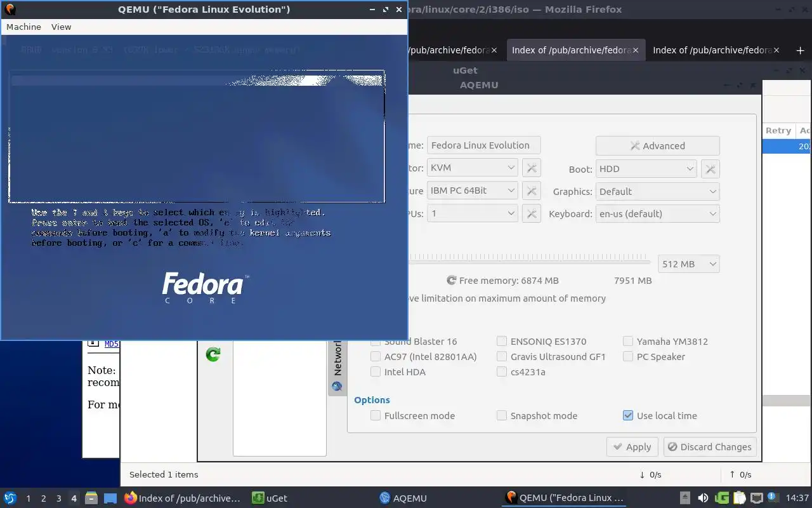Image resolution: width=812 pixels, height=508 pixels.
Task: Switch to Firefox in the taskbar
Action: point(183,498)
